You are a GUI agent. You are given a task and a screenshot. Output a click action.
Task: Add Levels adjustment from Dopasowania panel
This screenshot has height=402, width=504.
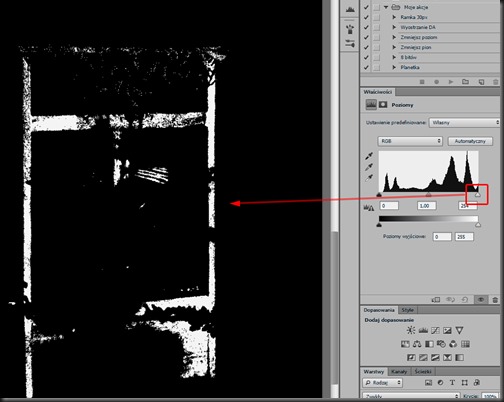[423, 330]
